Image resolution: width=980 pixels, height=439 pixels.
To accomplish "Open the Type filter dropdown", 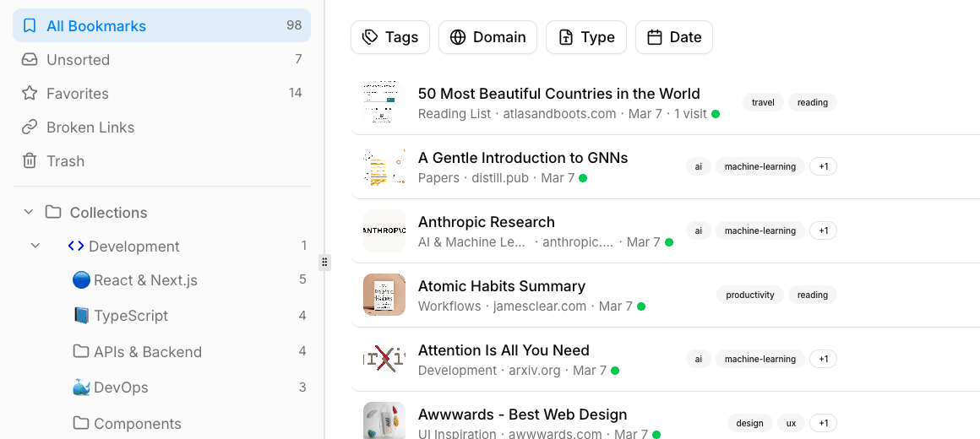I will [586, 37].
